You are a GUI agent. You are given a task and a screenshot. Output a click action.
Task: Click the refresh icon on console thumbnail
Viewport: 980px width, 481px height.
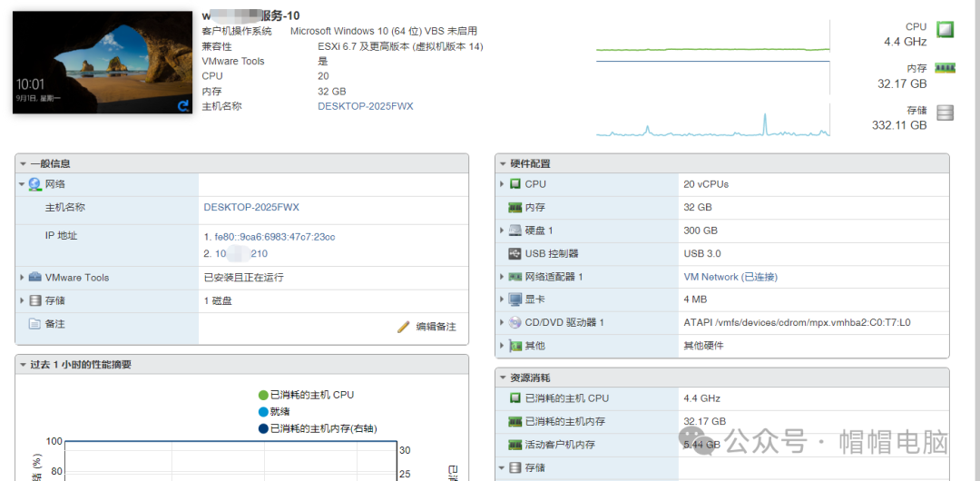click(183, 105)
